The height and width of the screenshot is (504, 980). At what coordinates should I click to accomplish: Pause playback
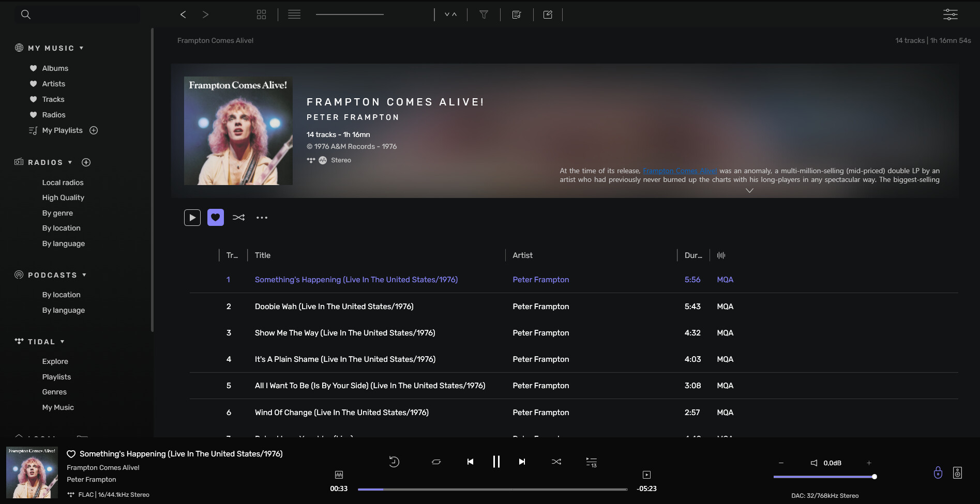(496, 462)
